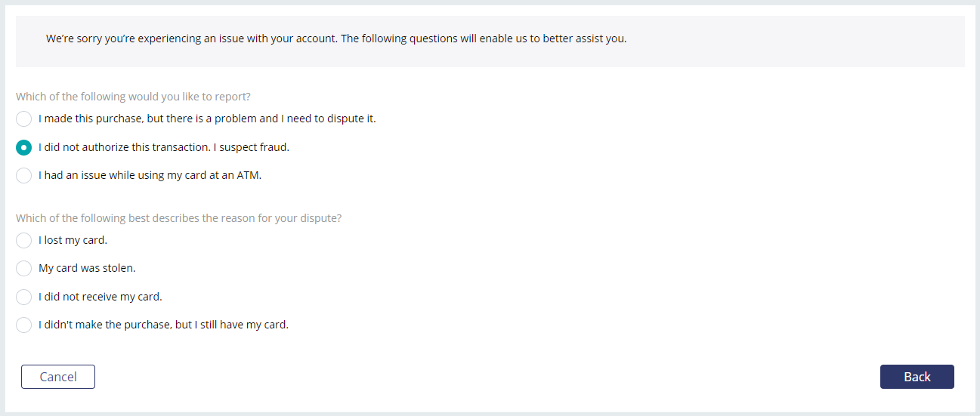Choose the ATM issue radio button
The image size is (980, 416).
click(x=24, y=175)
